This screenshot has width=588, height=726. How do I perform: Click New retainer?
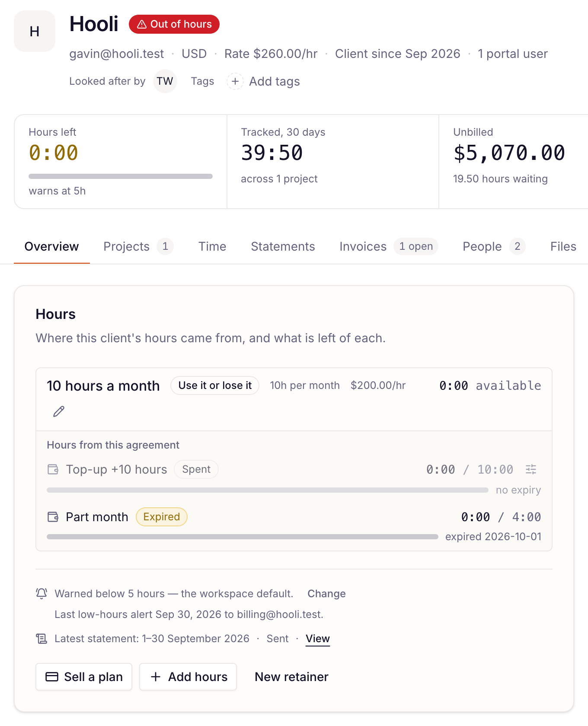tap(291, 677)
